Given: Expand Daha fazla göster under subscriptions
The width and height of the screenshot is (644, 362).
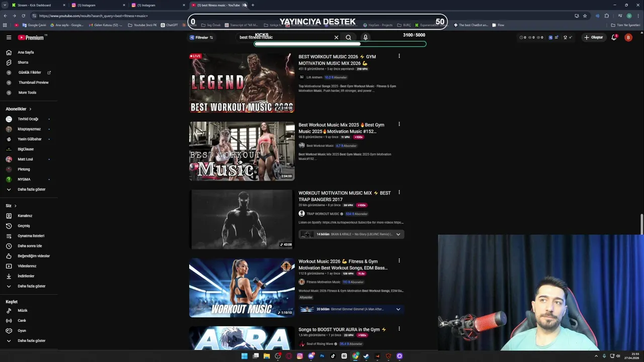Looking at the screenshot, I should click(x=31, y=190).
